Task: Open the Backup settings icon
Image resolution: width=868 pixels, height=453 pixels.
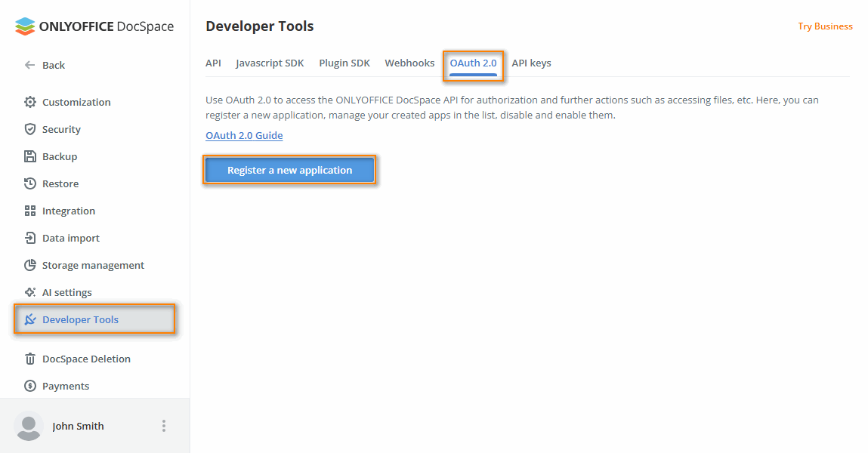Action: [29, 156]
